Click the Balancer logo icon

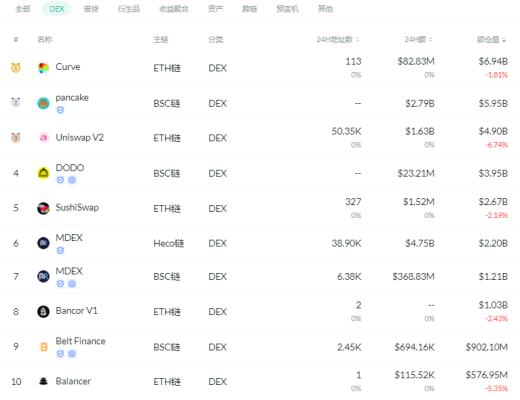click(x=43, y=381)
